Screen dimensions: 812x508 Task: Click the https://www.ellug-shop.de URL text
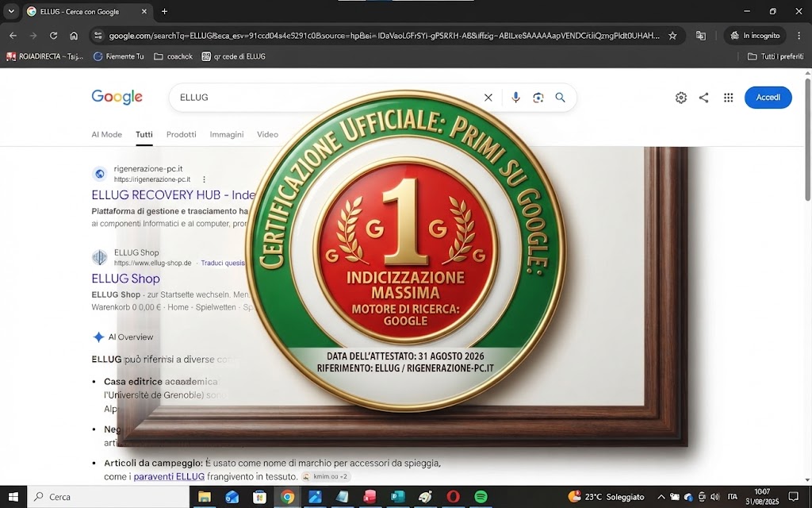(153, 263)
